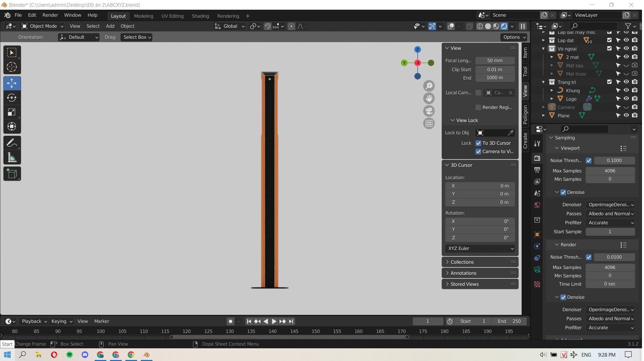644x361 pixels.
Task: Click the Options button
Action: click(x=514, y=37)
